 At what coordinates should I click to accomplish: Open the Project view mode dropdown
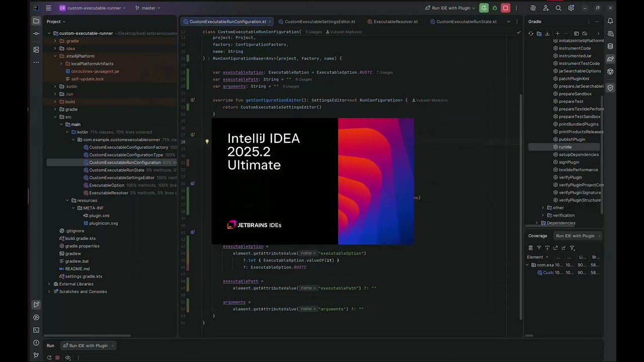pyautogui.click(x=56, y=22)
